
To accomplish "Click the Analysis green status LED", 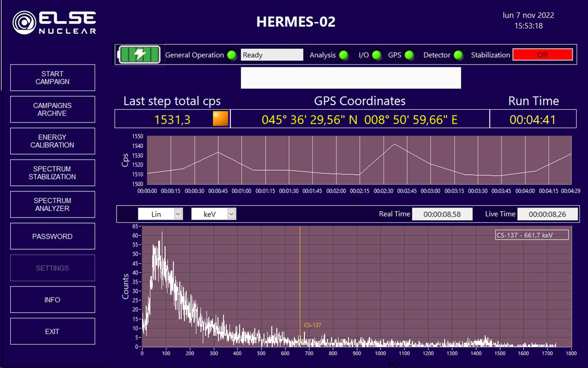I will coord(344,55).
